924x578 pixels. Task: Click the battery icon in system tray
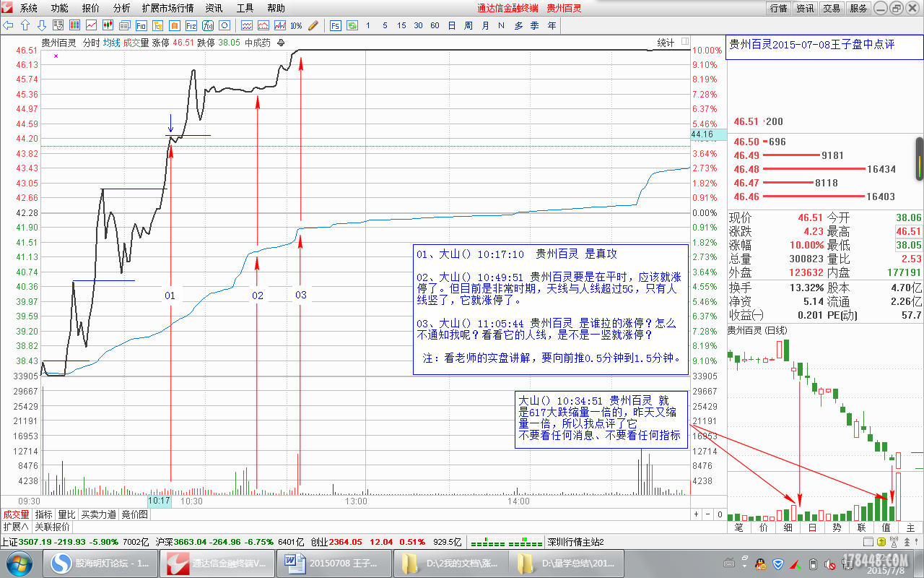tap(813, 564)
